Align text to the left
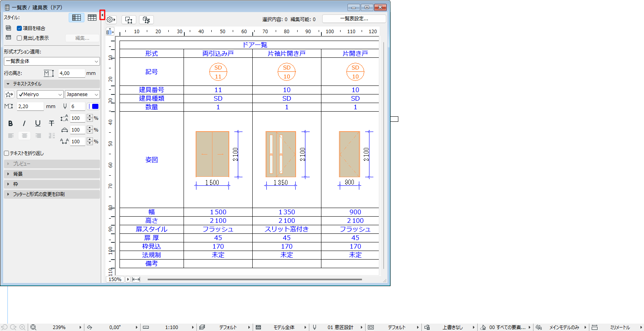Screen dimensions: 644x331 [x=11, y=135]
